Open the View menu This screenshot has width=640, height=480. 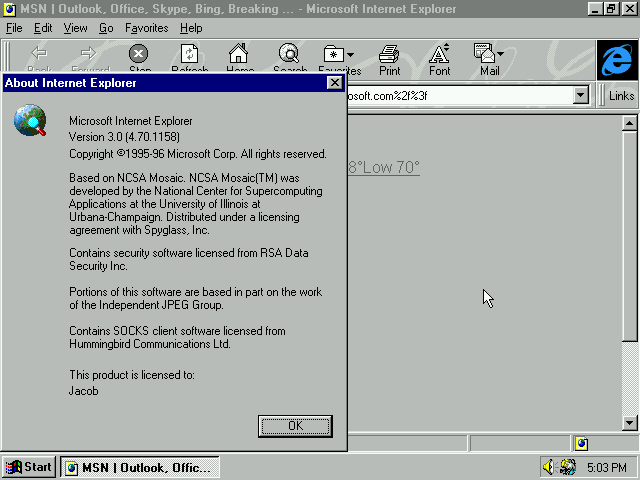(76, 28)
